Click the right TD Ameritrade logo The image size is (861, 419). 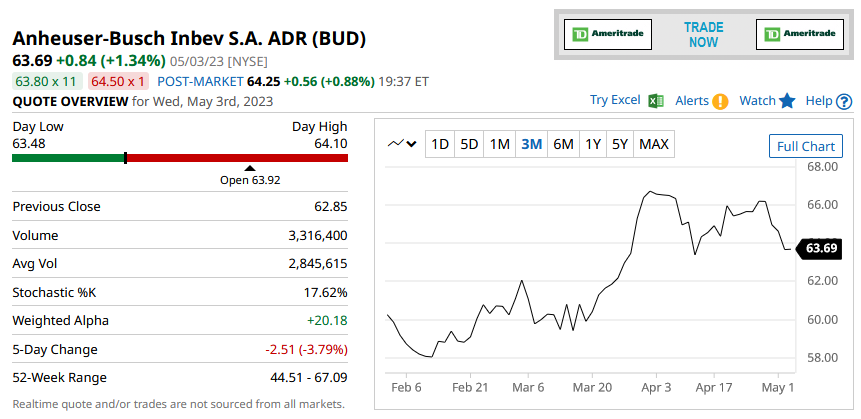click(x=800, y=35)
